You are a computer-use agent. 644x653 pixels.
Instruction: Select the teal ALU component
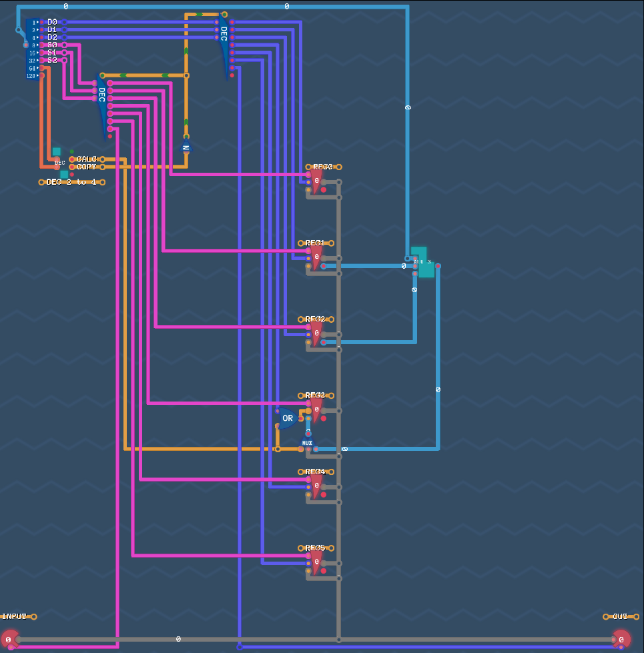pyautogui.click(x=422, y=262)
